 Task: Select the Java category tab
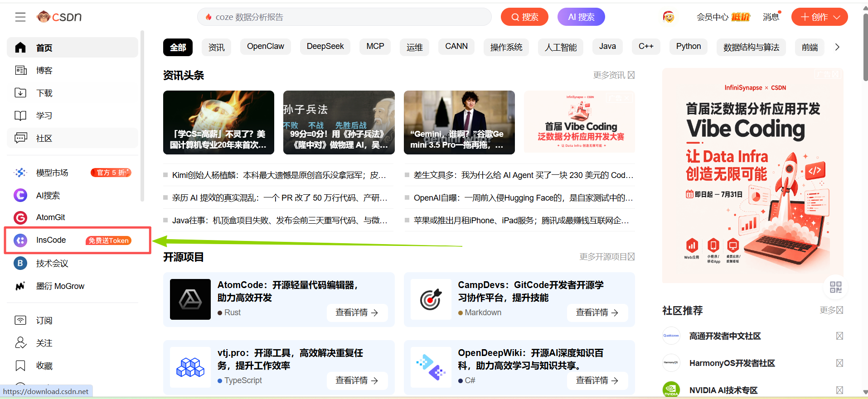(x=607, y=47)
